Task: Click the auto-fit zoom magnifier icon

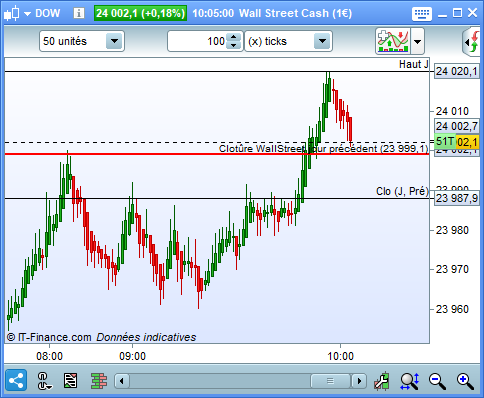Action: (410, 381)
